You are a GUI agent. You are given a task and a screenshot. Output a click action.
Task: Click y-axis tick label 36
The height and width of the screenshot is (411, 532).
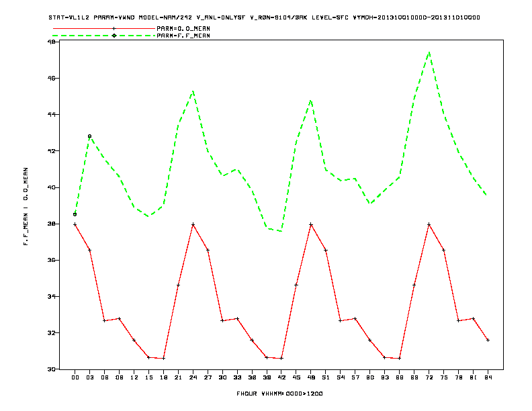[51, 260]
